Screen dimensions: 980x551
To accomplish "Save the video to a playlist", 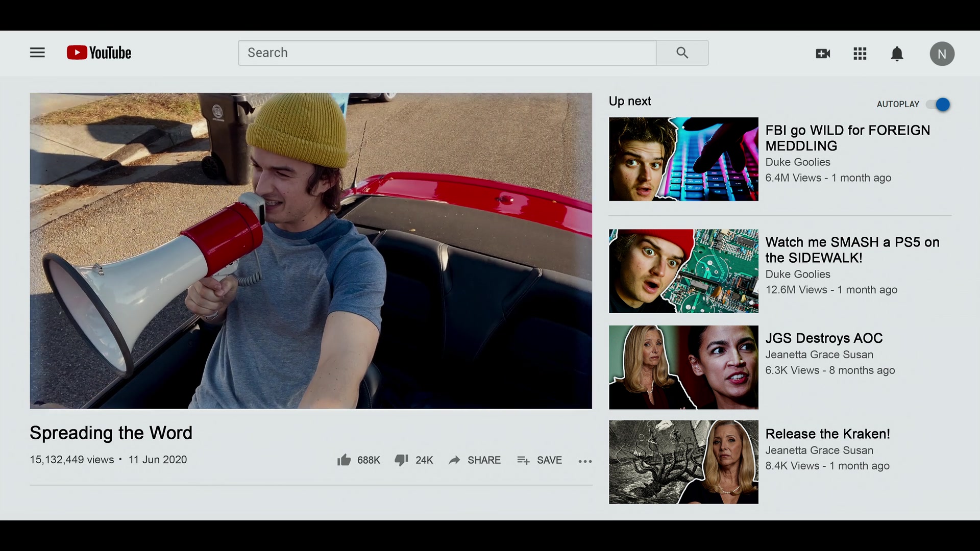I will (x=540, y=460).
